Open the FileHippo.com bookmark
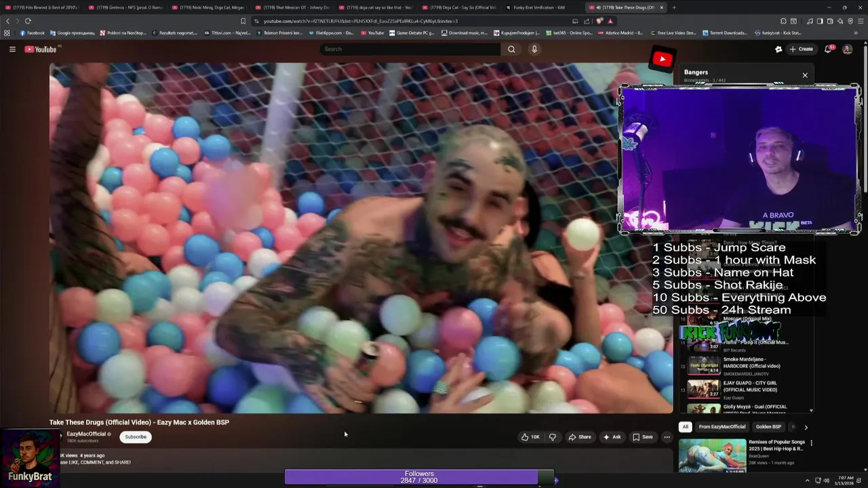Screen dimensions: 868x488 tap(332, 33)
